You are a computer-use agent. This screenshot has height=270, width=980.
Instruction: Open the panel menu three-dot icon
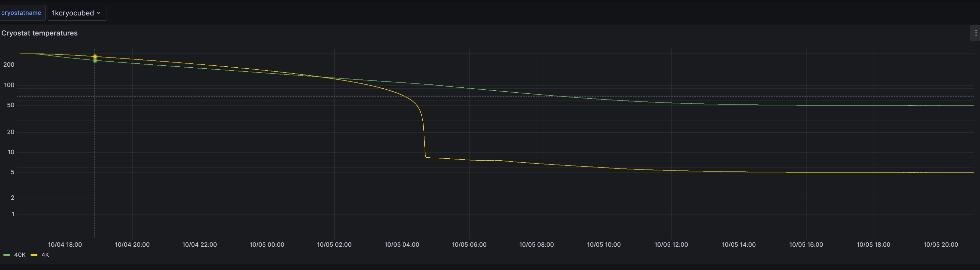[975, 33]
